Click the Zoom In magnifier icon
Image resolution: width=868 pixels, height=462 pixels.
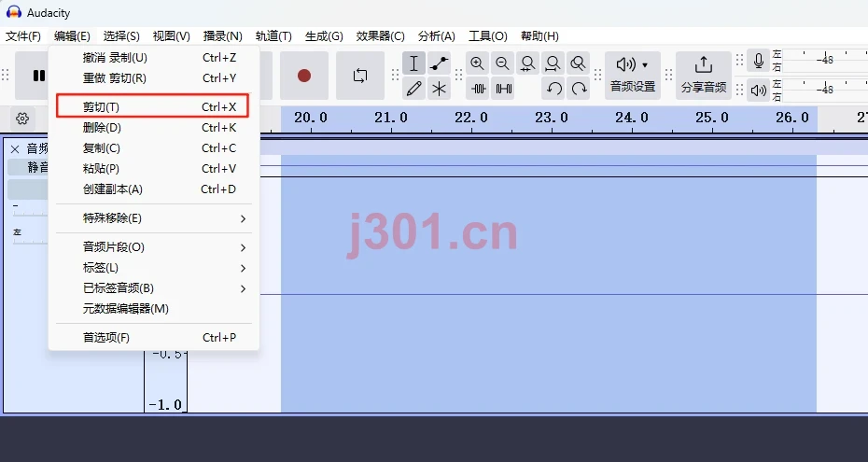click(477, 63)
